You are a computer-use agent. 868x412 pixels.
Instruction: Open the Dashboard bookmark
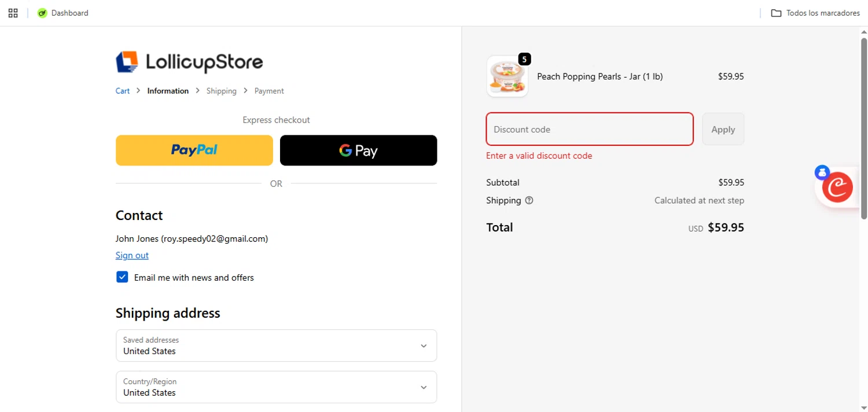[x=63, y=13]
